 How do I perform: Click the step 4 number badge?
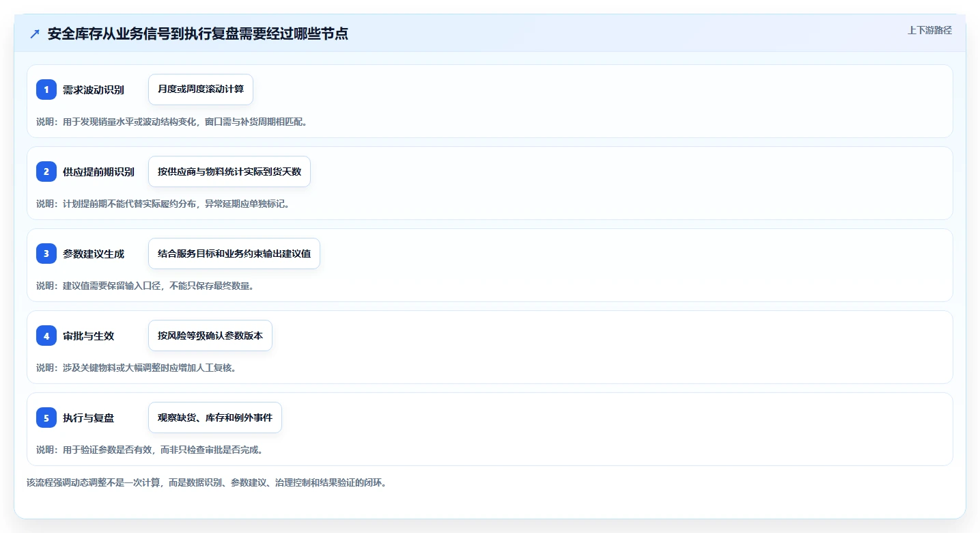[x=46, y=336]
